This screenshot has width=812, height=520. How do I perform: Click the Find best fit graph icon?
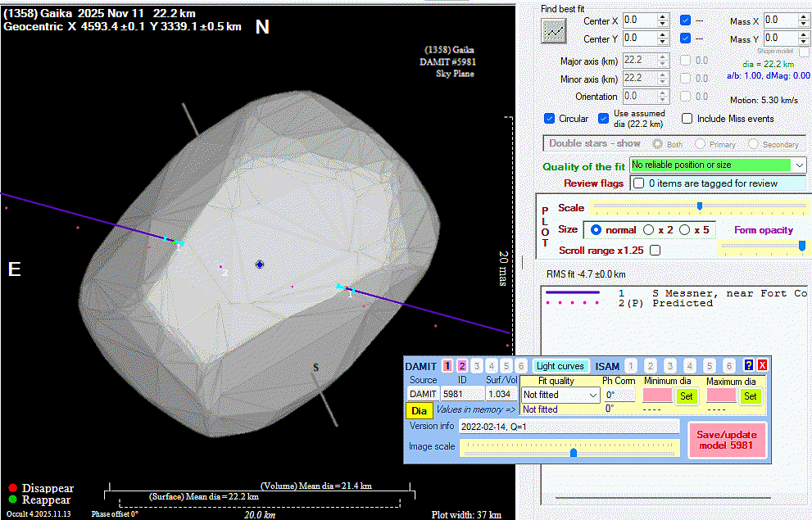click(x=555, y=30)
